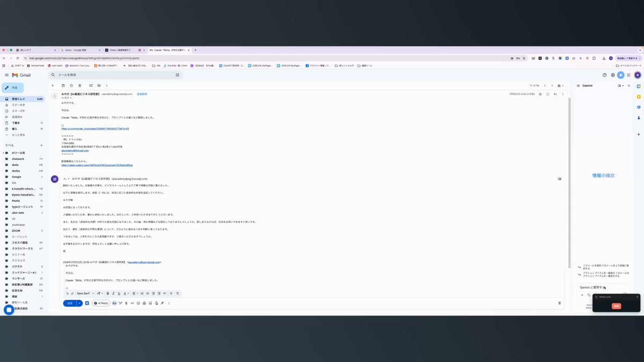Toggle bold formatting in the reply toolbar

coord(107,293)
